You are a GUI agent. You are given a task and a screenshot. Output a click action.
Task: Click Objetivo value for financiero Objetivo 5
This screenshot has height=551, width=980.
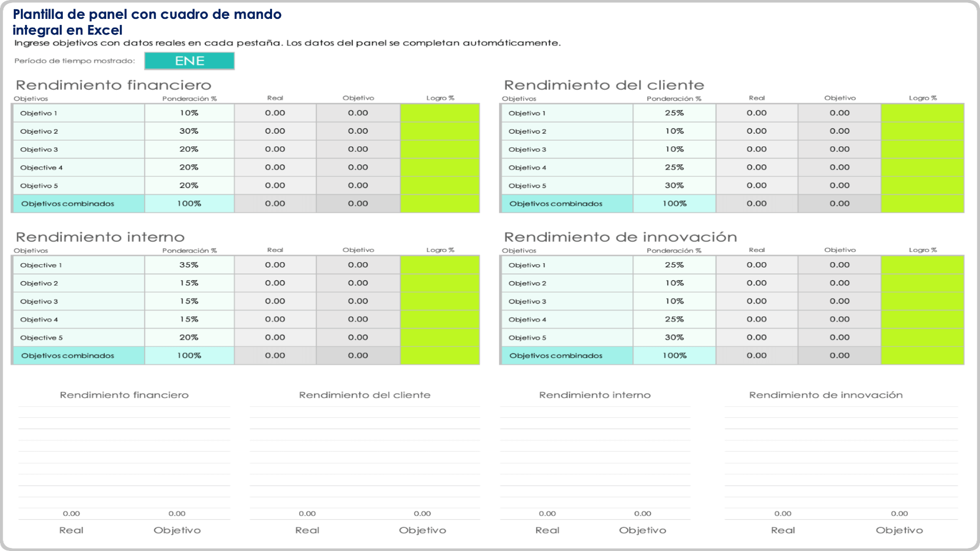coord(358,185)
